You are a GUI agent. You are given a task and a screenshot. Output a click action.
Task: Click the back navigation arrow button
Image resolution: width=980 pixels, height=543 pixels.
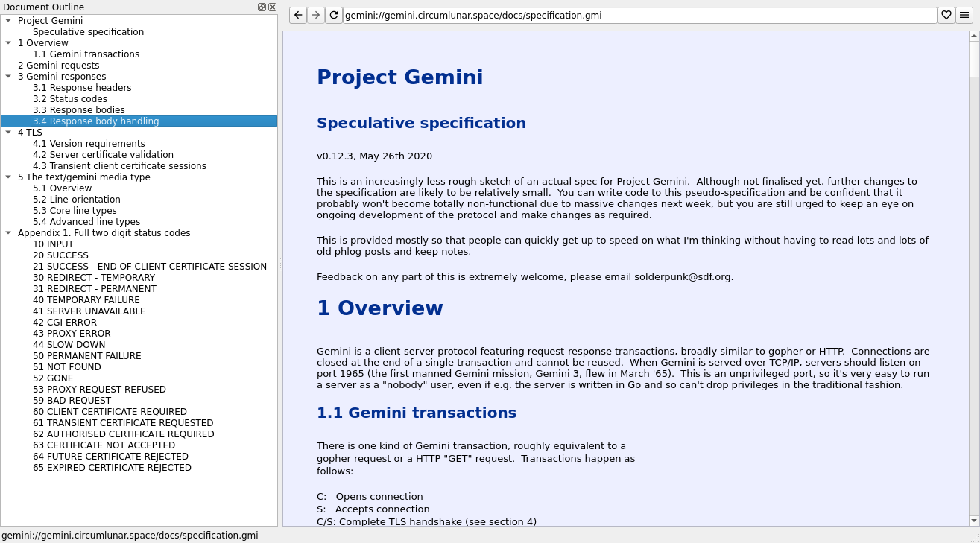(298, 15)
